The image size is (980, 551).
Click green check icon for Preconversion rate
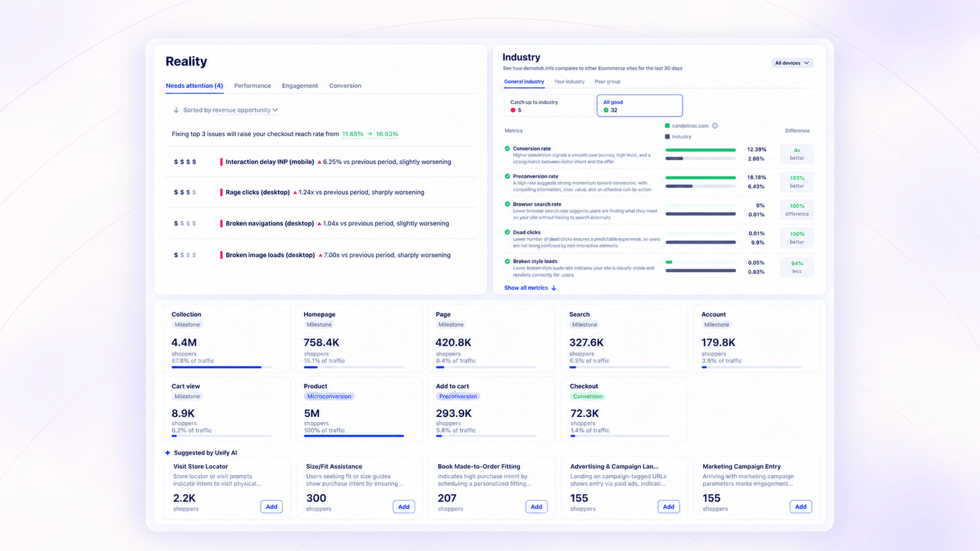(x=507, y=176)
